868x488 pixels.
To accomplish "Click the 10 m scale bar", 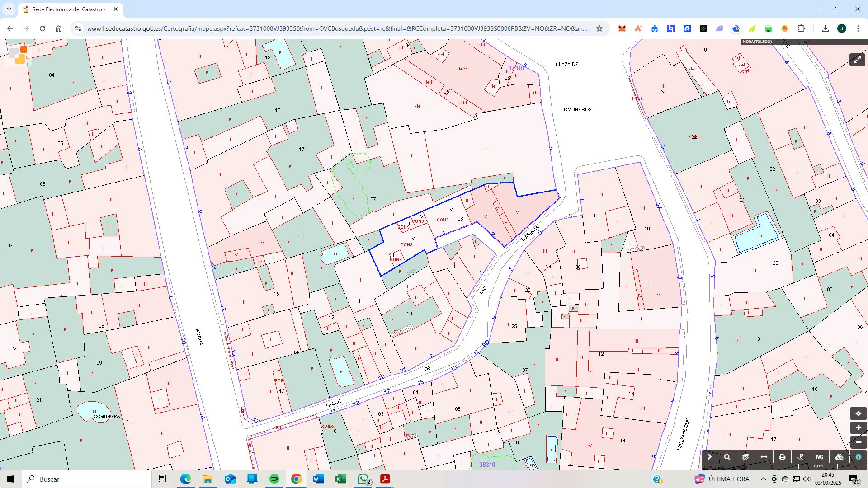I will (818, 466).
